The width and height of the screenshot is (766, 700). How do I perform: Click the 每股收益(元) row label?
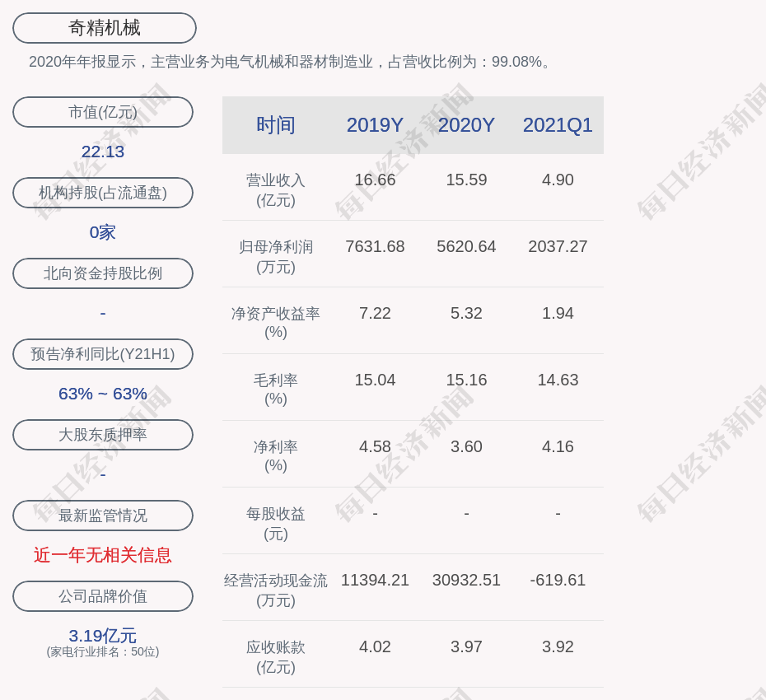(276, 524)
